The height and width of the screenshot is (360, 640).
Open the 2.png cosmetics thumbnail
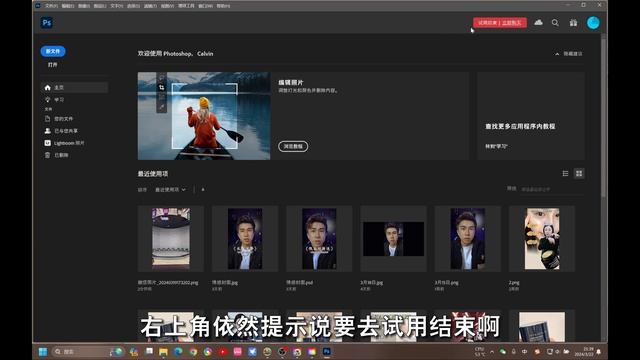click(x=542, y=239)
